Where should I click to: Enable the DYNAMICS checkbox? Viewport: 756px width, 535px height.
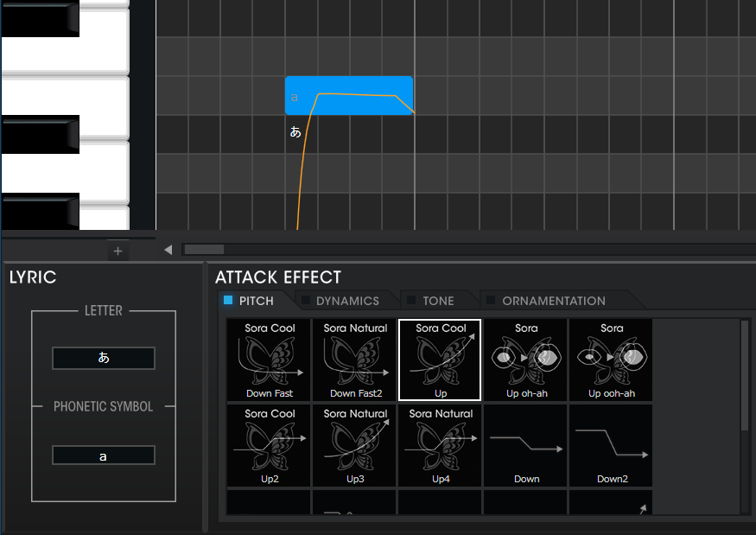tap(306, 300)
